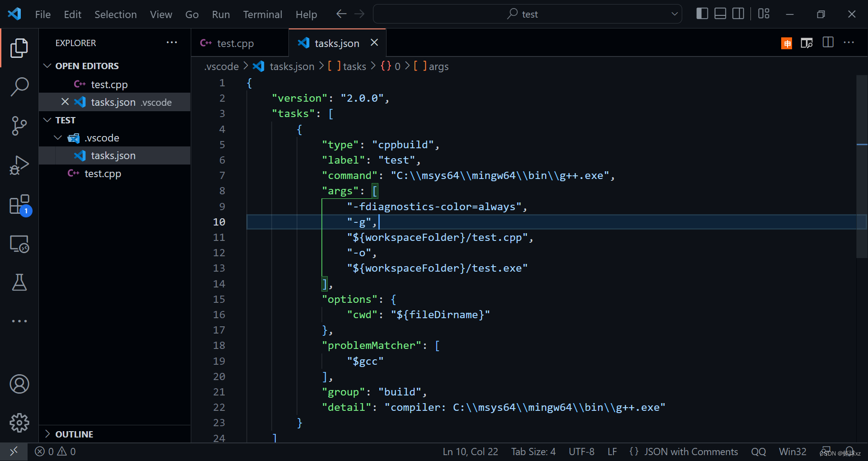Image resolution: width=868 pixels, height=461 pixels.
Task: Open Manage settings gear
Action: (x=19, y=423)
